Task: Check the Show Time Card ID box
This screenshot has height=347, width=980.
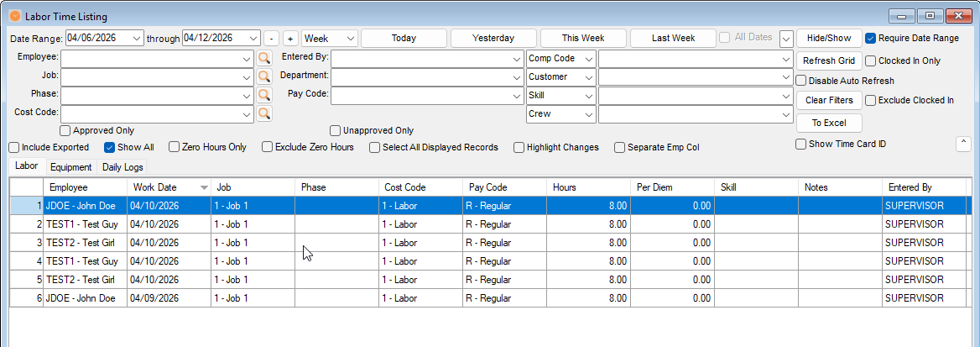Action: point(800,144)
